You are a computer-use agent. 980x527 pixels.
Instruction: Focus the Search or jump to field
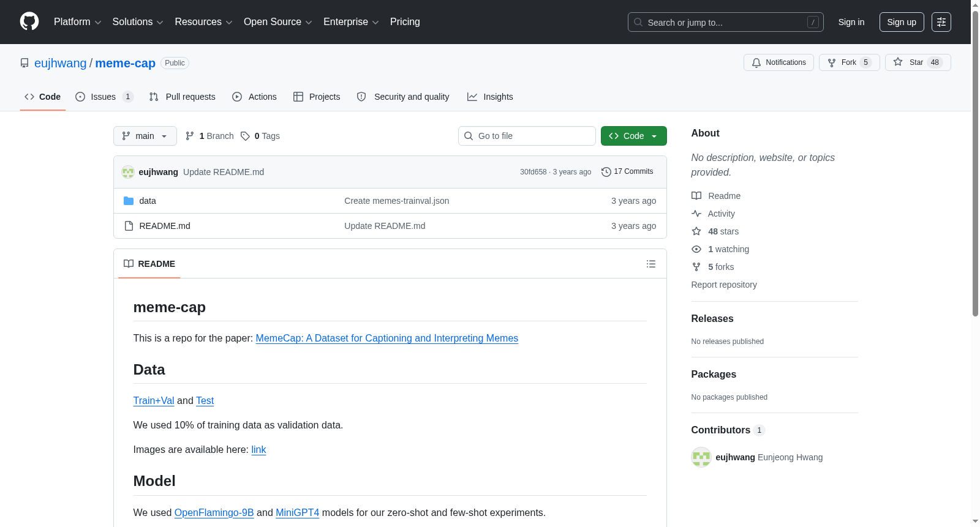(726, 22)
